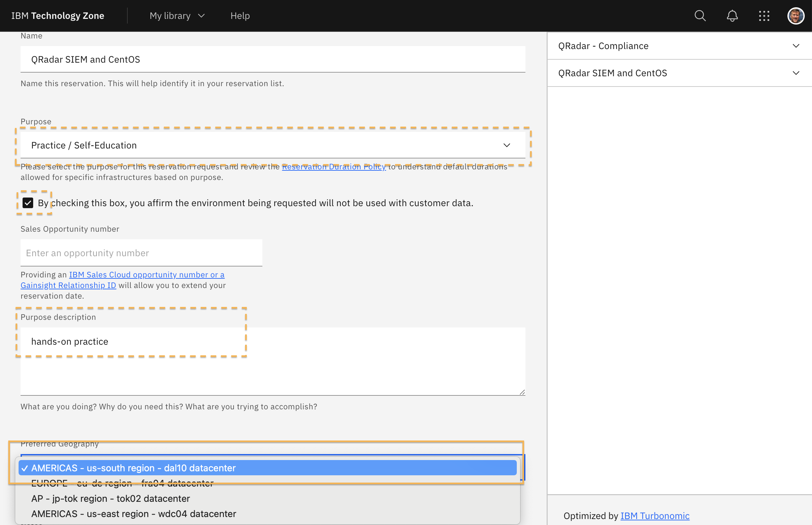Expand the QRadar - Compliance accordion chevron
The image size is (812, 525).
click(x=796, y=46)
